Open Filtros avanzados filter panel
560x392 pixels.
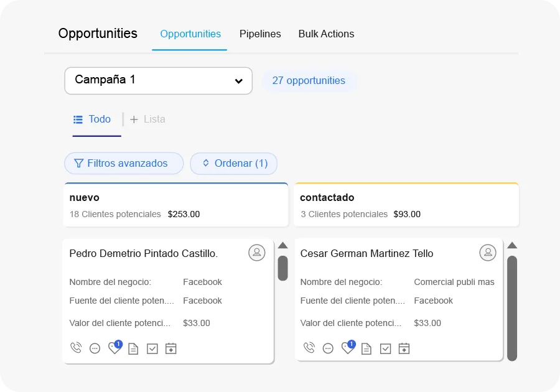click(123, 163)
